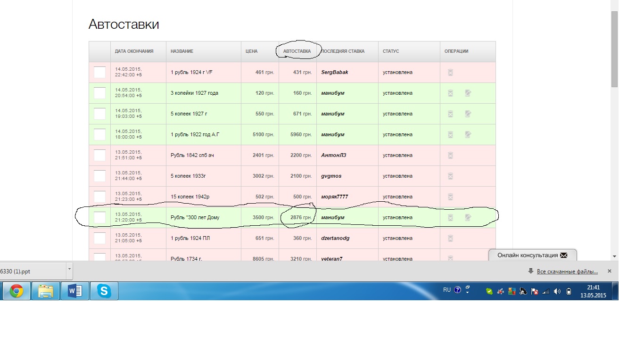Switch the RU input language indicator

point(447,290)
